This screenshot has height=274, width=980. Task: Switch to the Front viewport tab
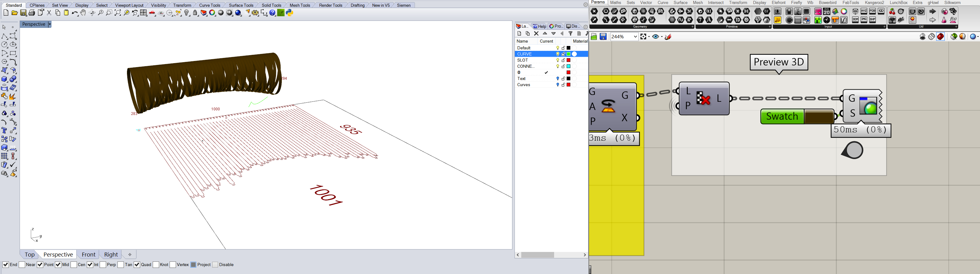click(88, 255)
